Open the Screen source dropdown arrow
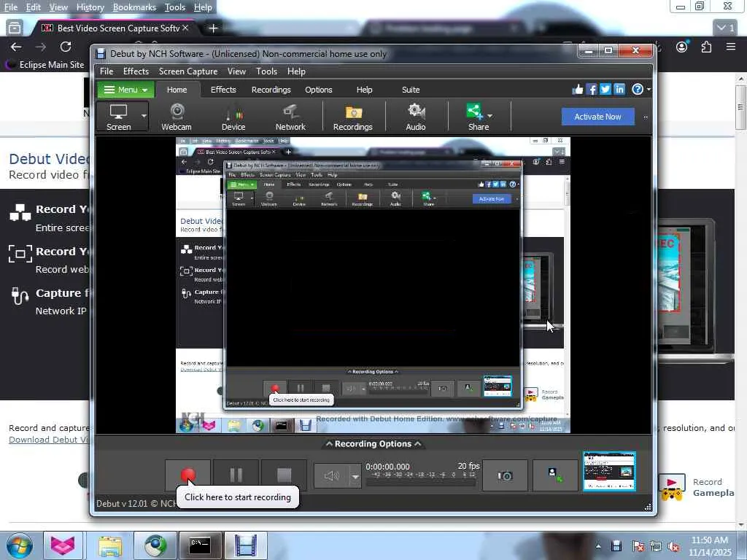The width and height of the screenshot is (747, 560). coord(144,116)
